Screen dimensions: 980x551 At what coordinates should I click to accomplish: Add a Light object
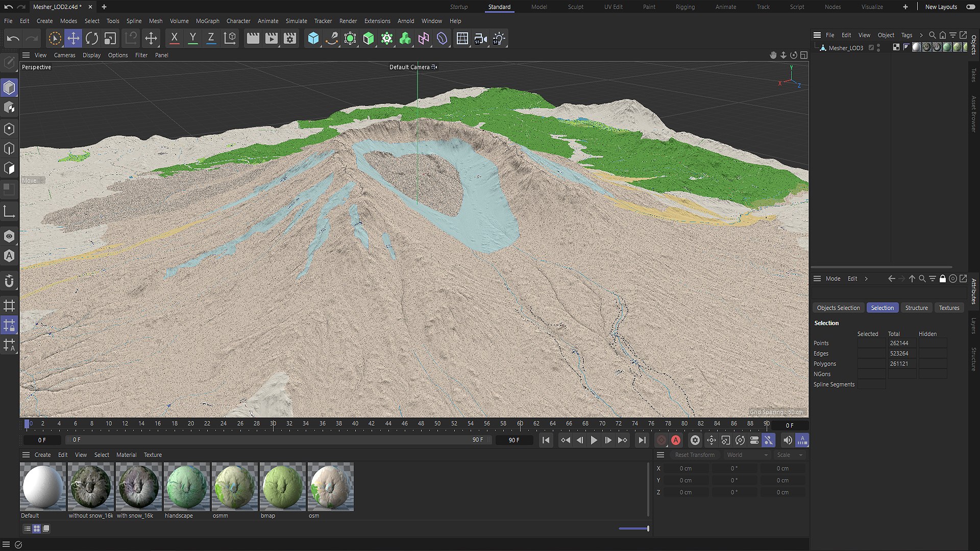click(499, 38)
